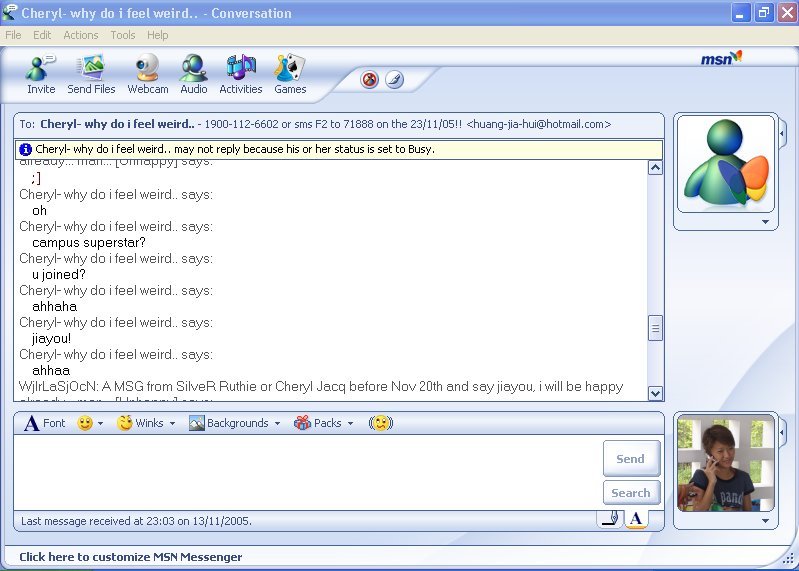Image resolution: width=799 pixels, height=571 pixels.
Task: Collapse my display picture panel
Action: pyautogui.click(x=782, y=432)
